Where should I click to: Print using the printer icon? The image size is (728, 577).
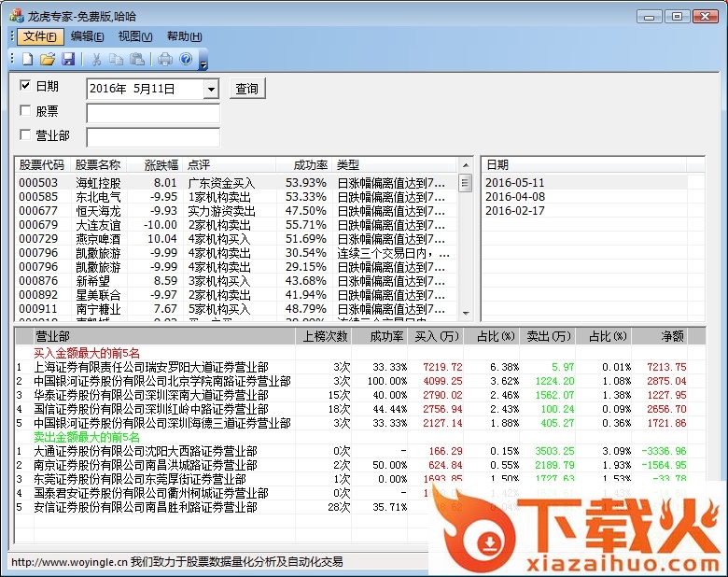pos(165,59)
